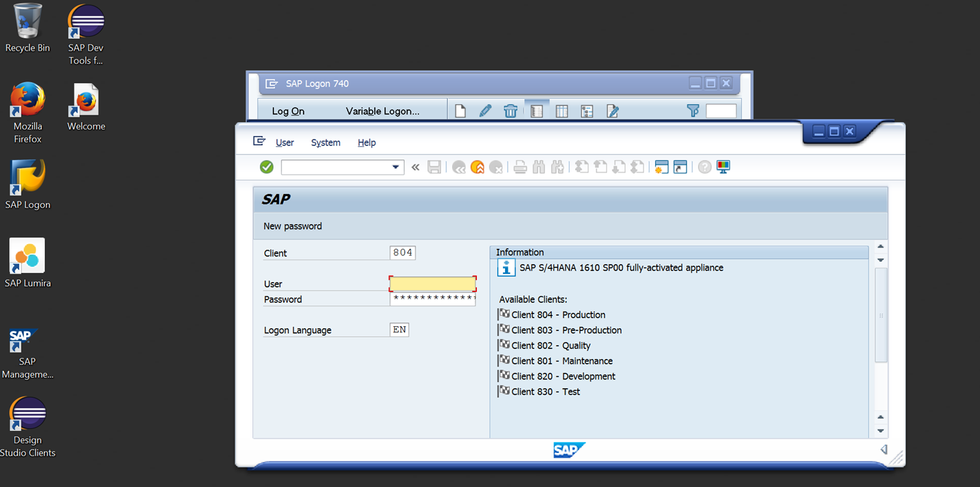Switch to Tree view in SAP Logon toolbar
This screenshot has height=487, width=980.
pyautogui.click(x=587, y=111)
